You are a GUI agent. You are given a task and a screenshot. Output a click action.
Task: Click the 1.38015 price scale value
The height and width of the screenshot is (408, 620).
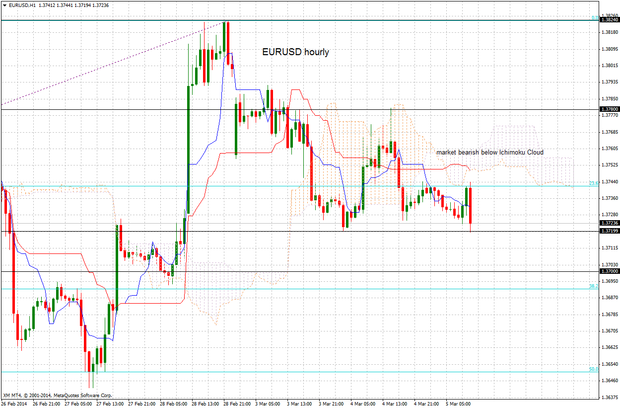click(x=609, y=65)
